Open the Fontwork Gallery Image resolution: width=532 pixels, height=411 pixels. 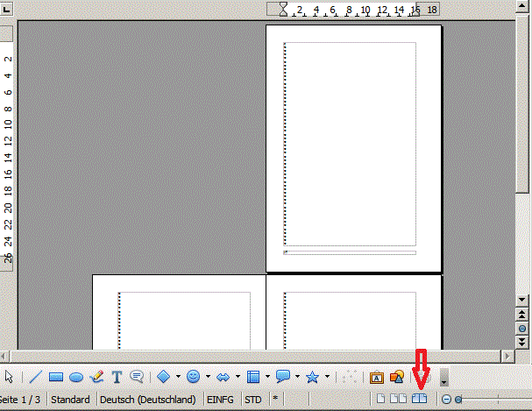tap(376, 377)
